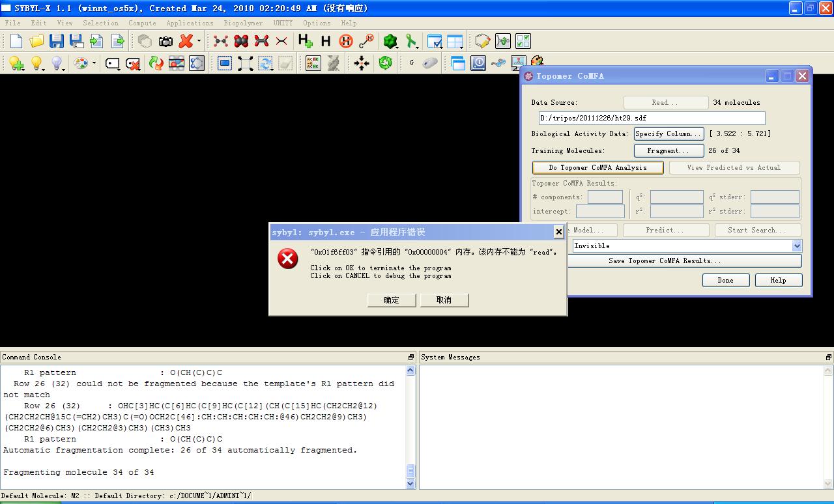834x504 pixels.
Task: Click the label tag icon
Action: (113, 63)
